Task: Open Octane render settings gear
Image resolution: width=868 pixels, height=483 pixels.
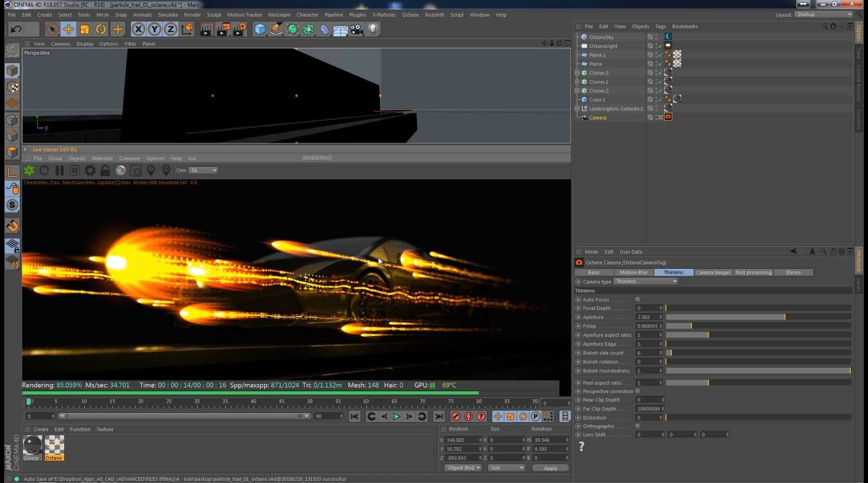Action: pos(90,171)
